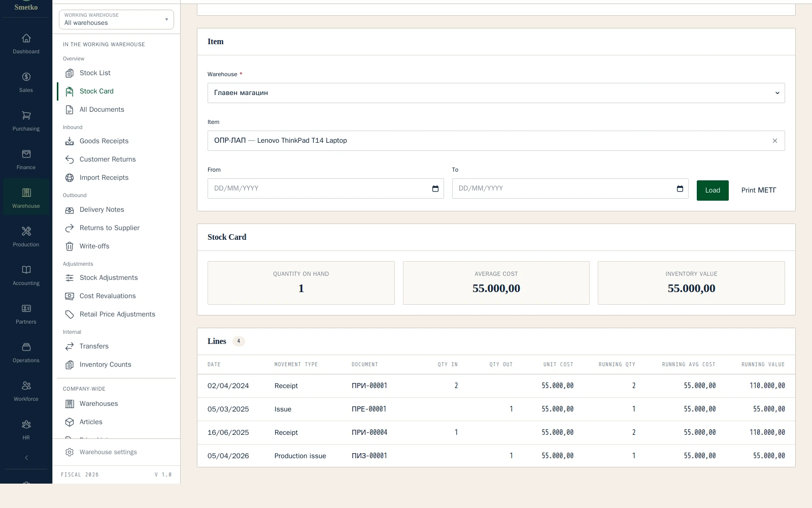The width and height of the screenshot is (812, 508).
Task: Open the Finance module icon
Action: 26,154
